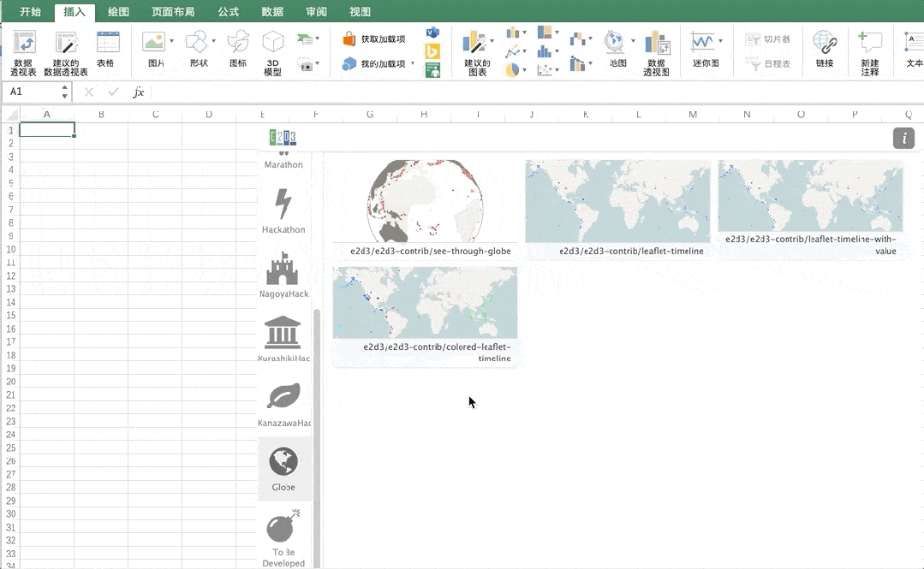Select the NagoyaHack category

click(283, 275)
